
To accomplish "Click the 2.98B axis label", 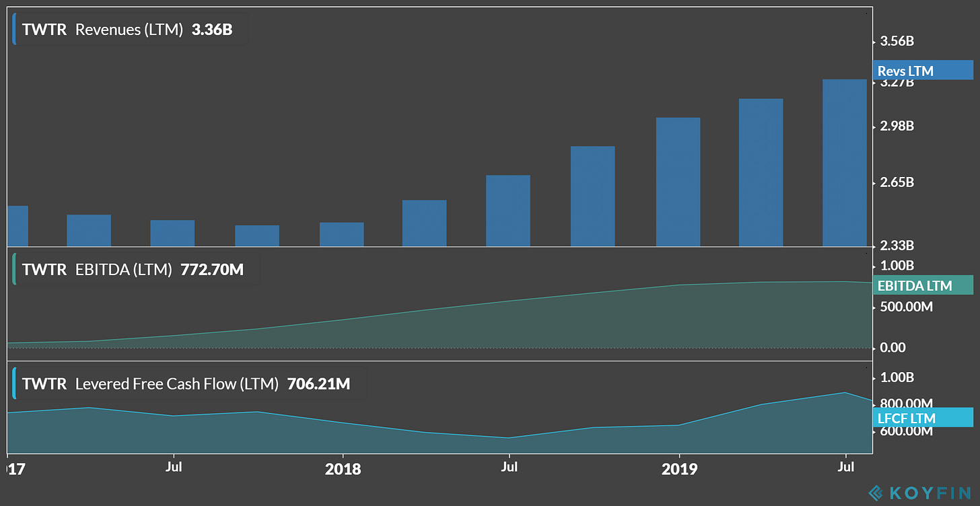I will pyautogui.click(x=897, y=126).
